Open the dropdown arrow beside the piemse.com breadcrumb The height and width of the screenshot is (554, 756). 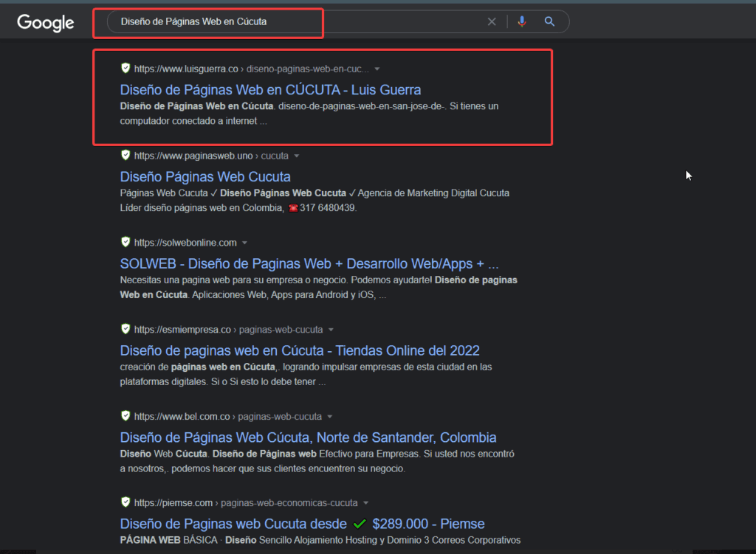(x=367, y=502)
